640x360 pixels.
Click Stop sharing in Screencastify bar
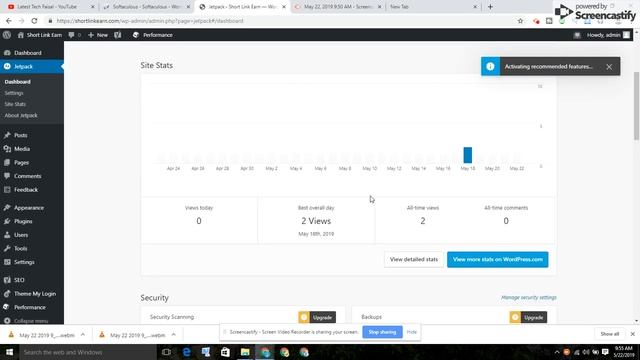pyautogui.click(x=382, y=332)
